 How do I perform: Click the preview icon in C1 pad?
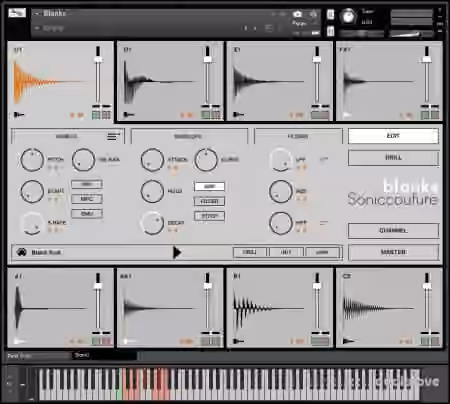click(x=19, y=115)
